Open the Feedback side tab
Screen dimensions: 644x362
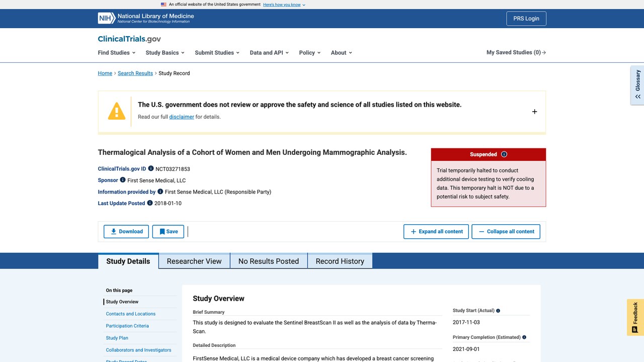click(x=635, y=317)
